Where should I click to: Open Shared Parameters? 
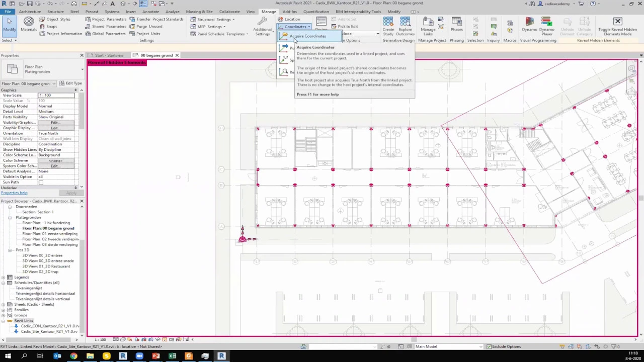click(x=106, y=27)
